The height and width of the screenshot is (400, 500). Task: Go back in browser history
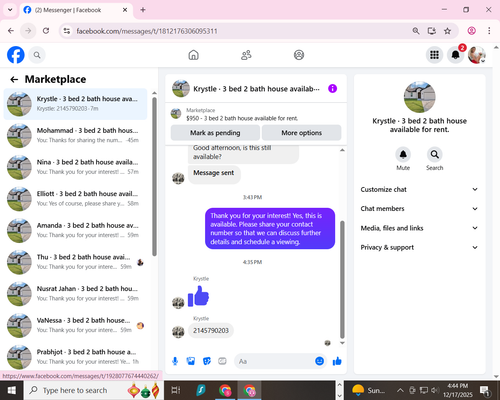(11, 31)
